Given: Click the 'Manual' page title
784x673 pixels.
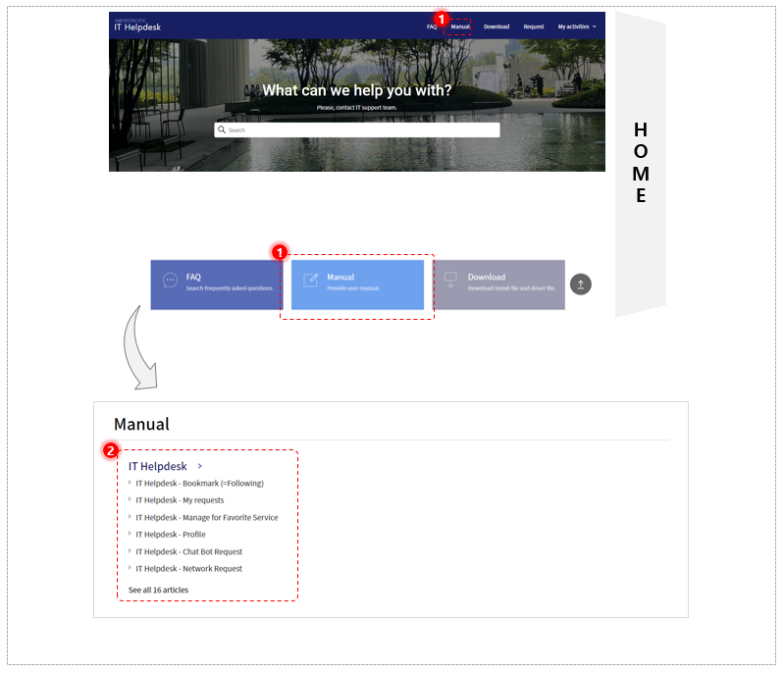Looking at the screenshot, I should [141, 424].
